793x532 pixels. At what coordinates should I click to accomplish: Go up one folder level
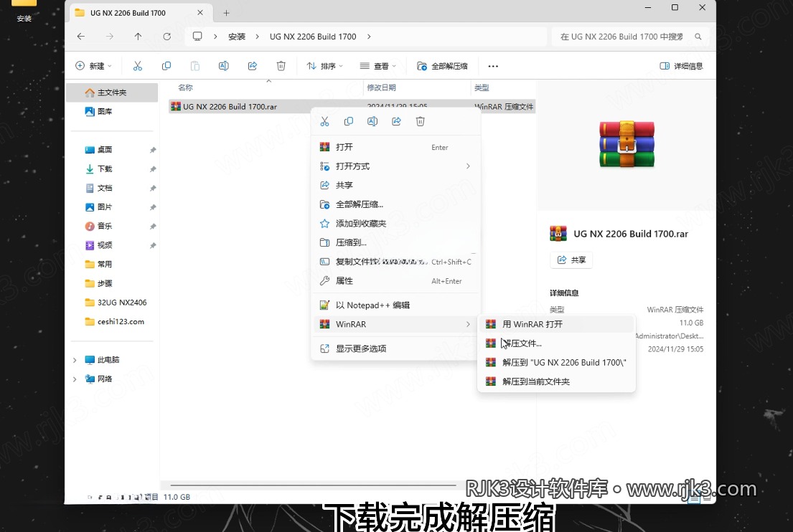pyautogui.click(x=138, y=37)
